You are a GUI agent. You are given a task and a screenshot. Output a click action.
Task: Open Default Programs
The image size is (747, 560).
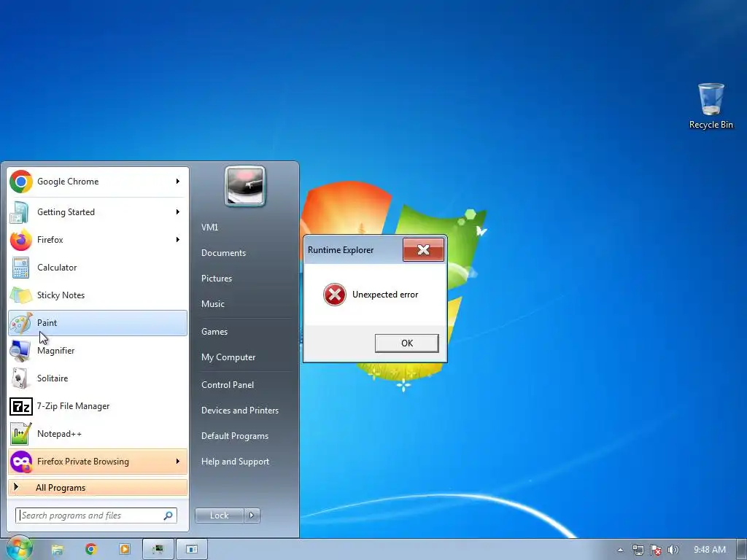pos(234,436)
